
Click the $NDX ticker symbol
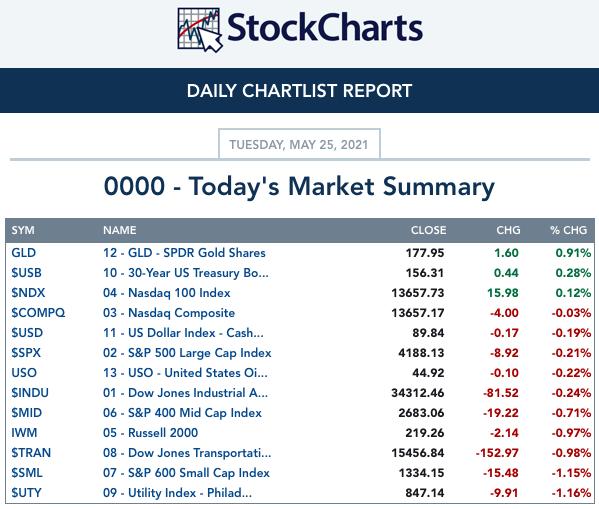(x=28, y=293)
